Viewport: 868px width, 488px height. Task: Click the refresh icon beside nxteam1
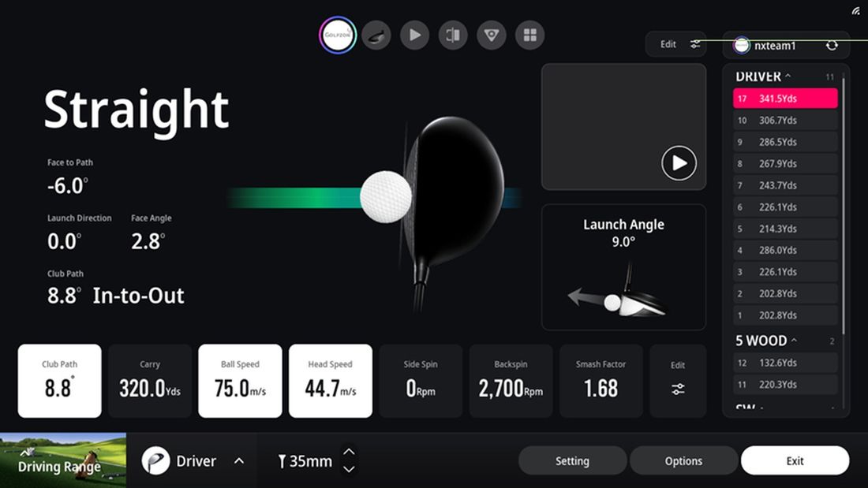pyautogui.click(x=832, y=46)
